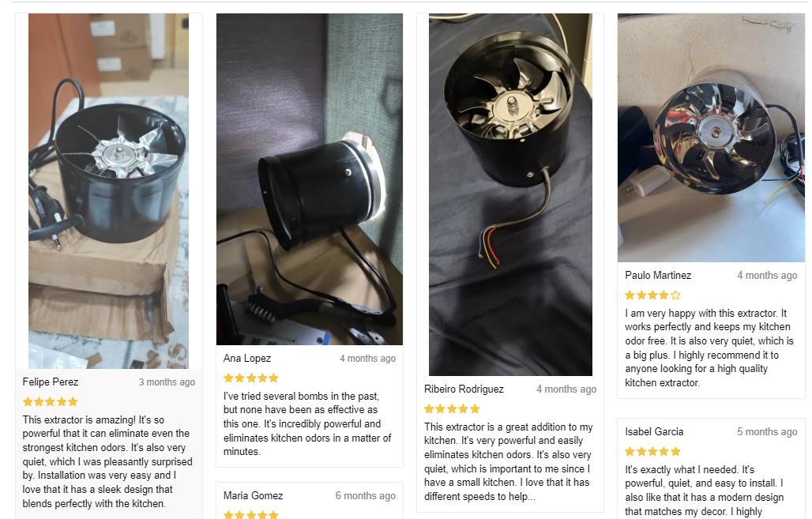Click Isabel Garcia's star rating
This screenshot has height=519, width=812.
coord(652,451)
